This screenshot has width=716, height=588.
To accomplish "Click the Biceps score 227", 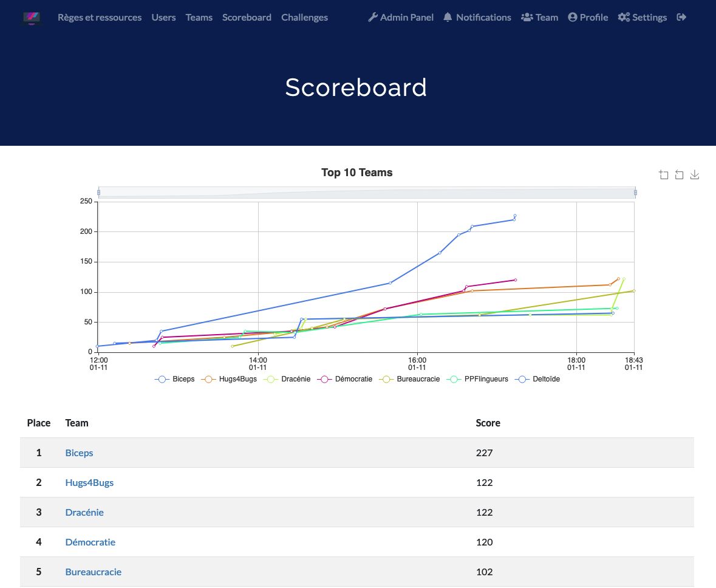I will 484,453.
